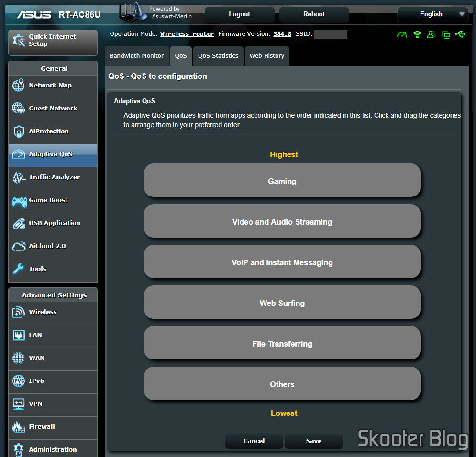
Task: Switch to the Bandwidth Monitor tab
Action: point(137,56)
